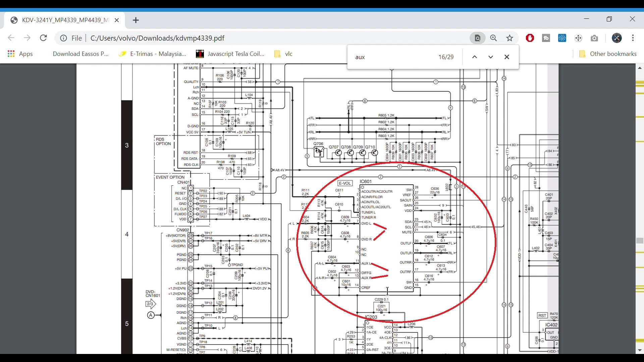The image size is (644, 362).
Task: Open the red Opera-style extension icon
Action: point(530,38)
